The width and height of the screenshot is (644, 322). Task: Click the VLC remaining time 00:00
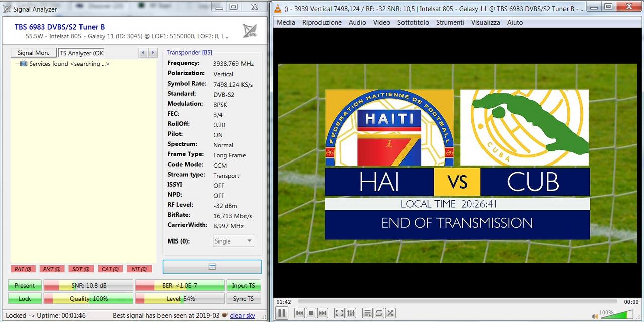(631, 302)
